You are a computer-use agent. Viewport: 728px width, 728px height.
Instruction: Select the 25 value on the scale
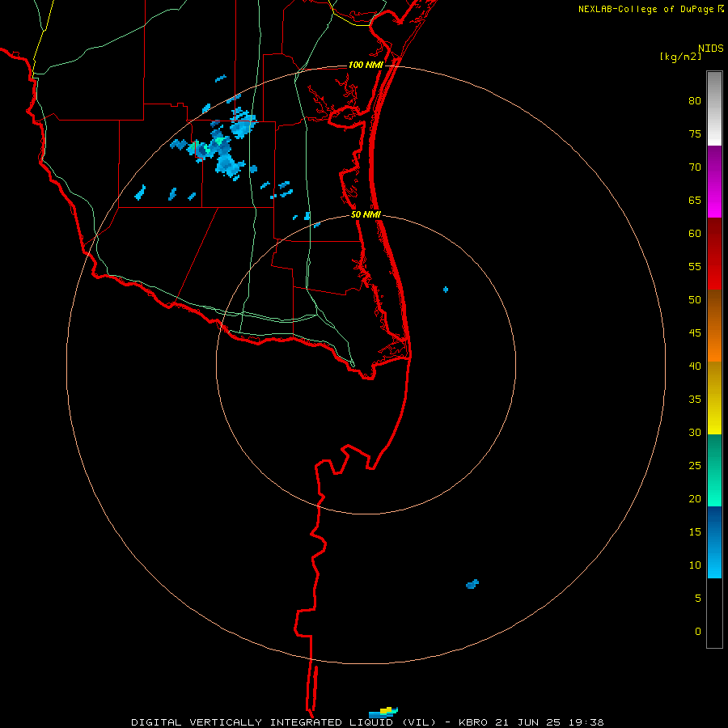pyautogui.click(x=695, y=465)
